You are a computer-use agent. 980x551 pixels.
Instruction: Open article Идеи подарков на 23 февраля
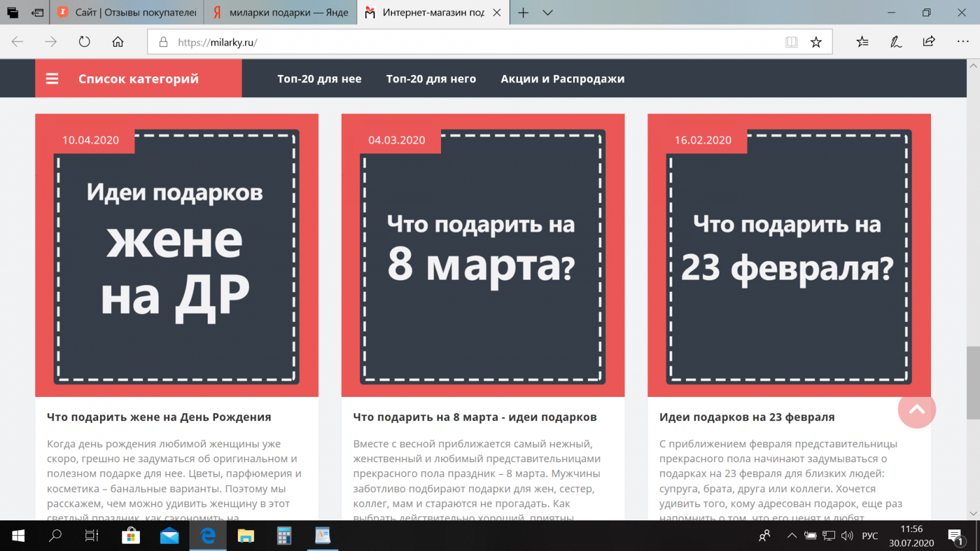[x=747, y=417]
